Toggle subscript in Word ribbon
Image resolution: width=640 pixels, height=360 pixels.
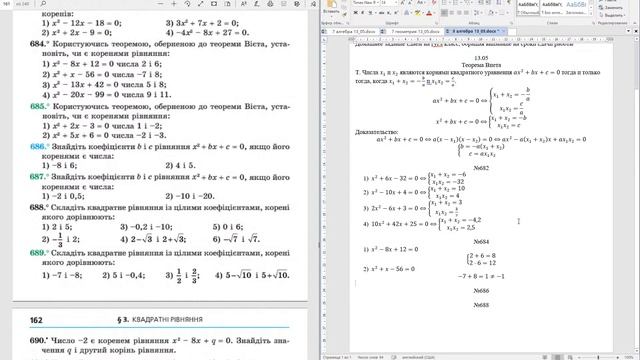point(389,13)
